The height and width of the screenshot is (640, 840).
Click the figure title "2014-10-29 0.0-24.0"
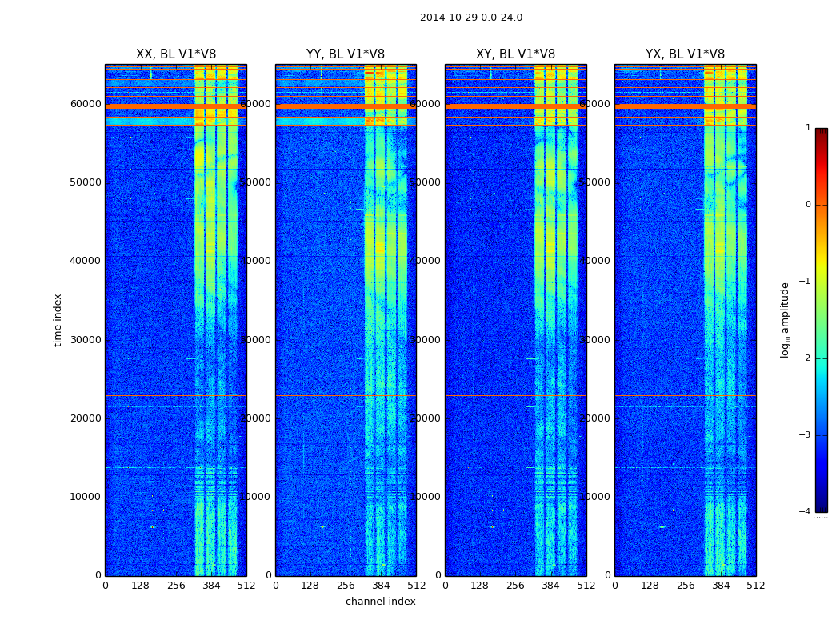470,18
